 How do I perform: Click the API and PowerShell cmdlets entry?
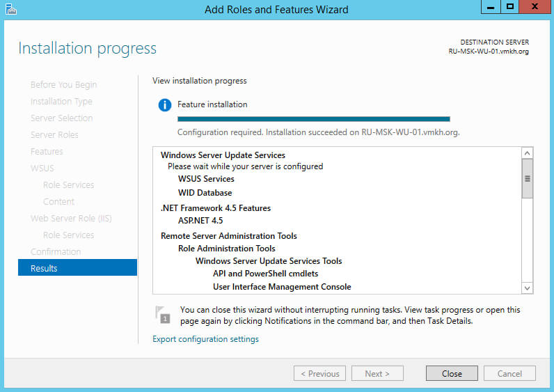pos(265,274)
